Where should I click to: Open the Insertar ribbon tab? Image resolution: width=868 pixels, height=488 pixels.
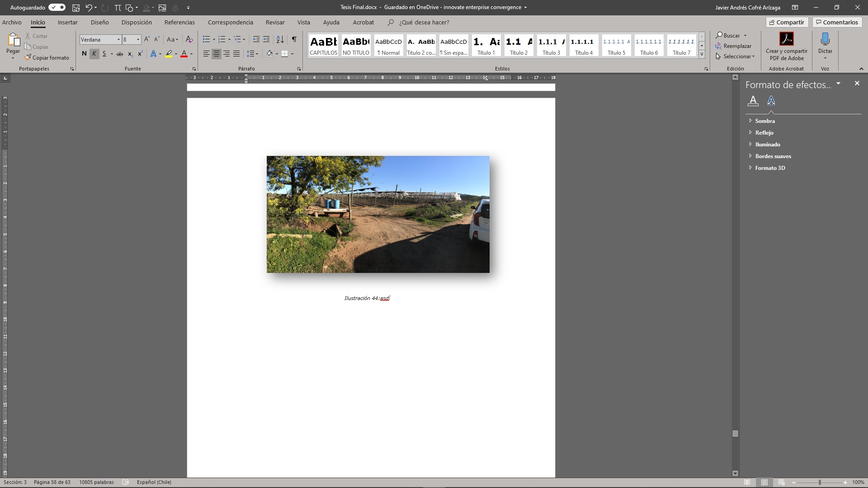coord(67,22)
